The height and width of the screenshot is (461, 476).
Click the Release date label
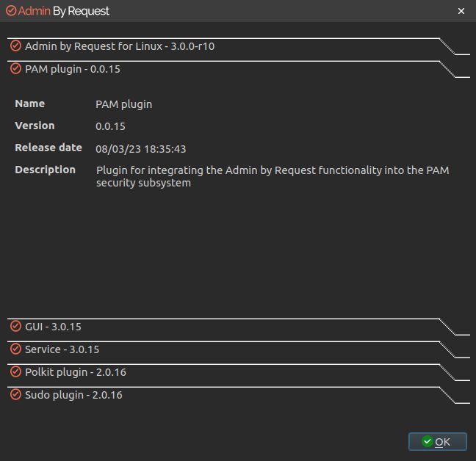[48, 148]
